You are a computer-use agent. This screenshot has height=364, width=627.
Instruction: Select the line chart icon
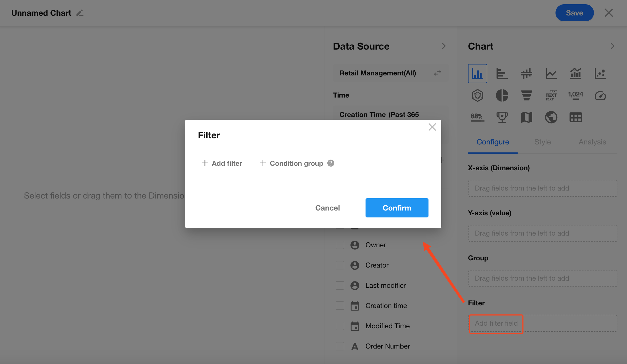click(551, 74)
